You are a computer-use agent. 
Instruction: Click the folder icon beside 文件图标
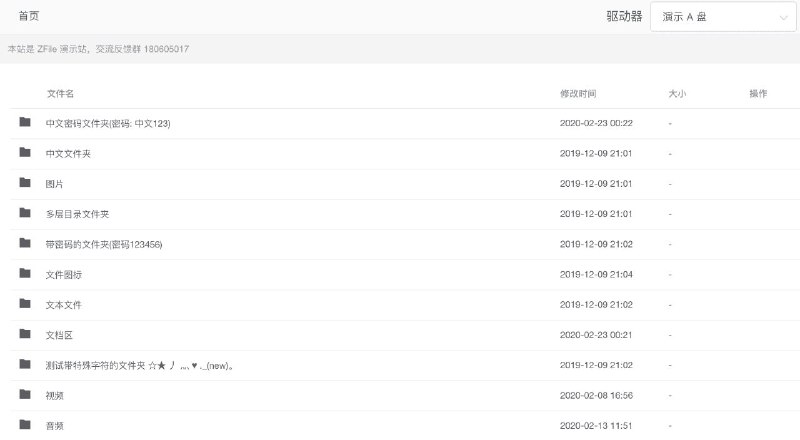coord(25,273)
